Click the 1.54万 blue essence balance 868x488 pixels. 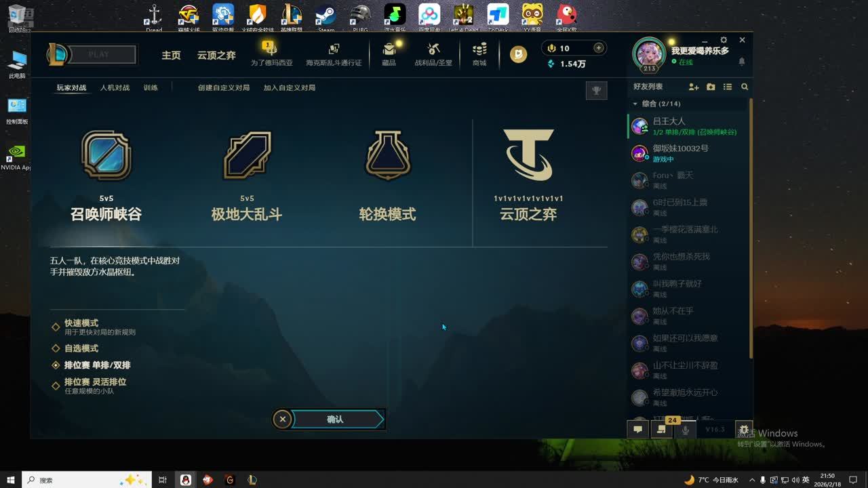click(x=566, y=64)
